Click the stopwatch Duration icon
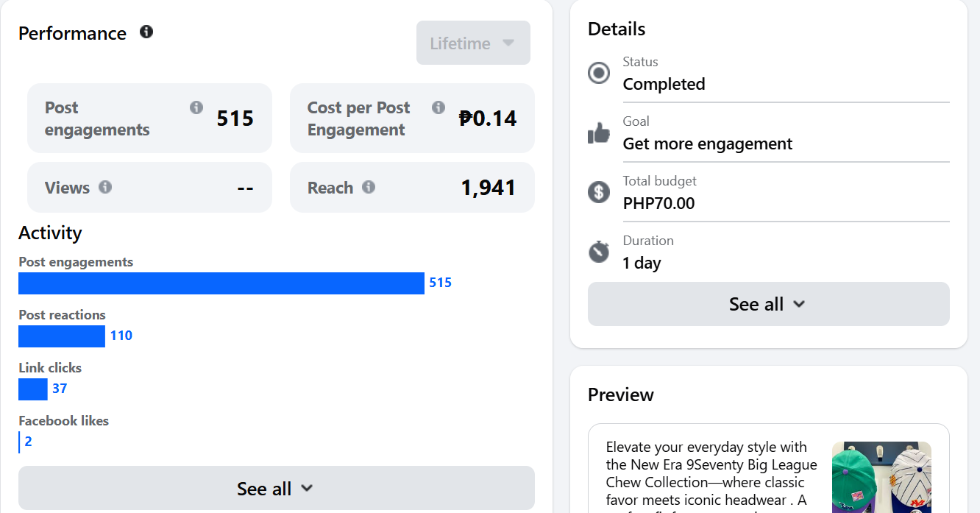This screenshot has width=980, height=513. pos(599,252)
